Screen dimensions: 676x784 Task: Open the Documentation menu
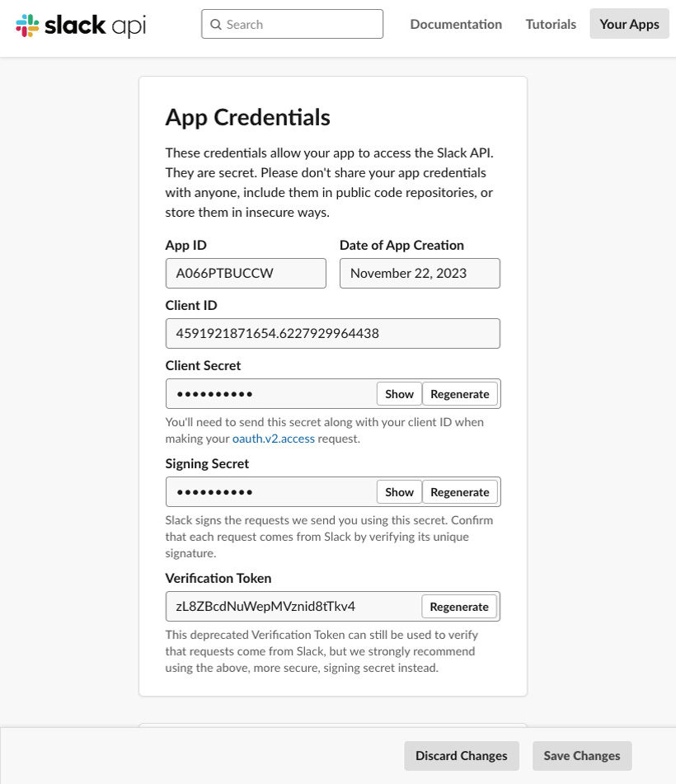[456, 24]
